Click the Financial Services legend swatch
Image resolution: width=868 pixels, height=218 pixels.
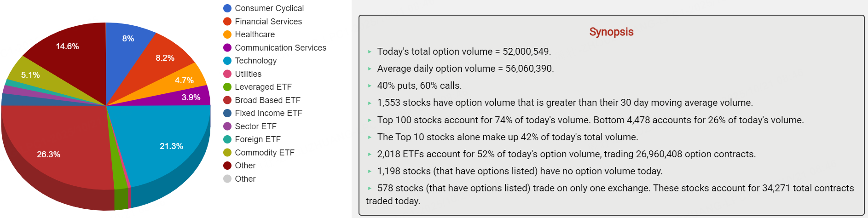pyautogui.click(x=227, y=22)
